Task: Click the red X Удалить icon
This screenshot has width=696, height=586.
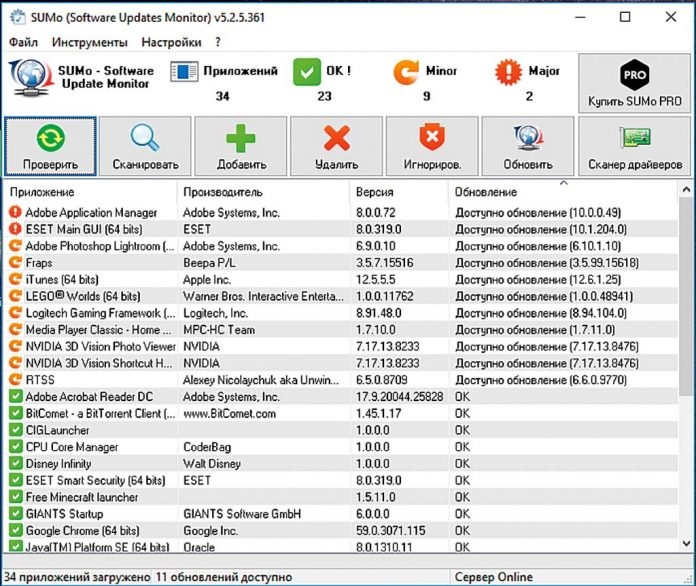Action: (x=337, y=137)
